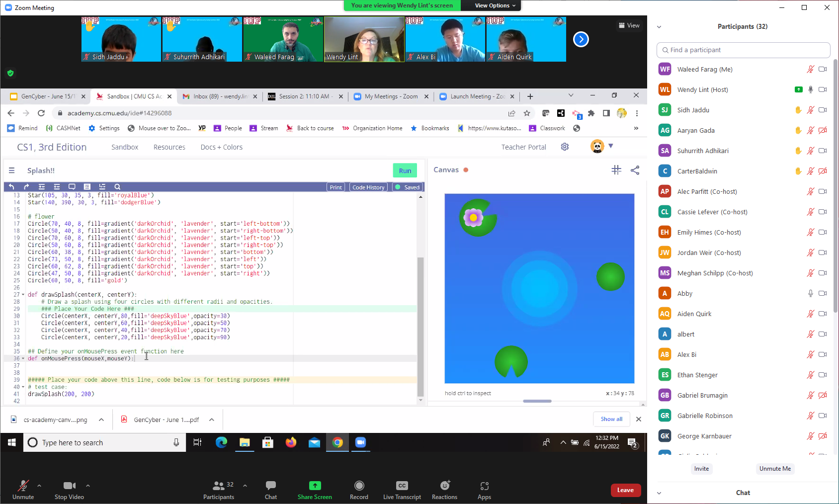Click the editor toolbar icon left of search
Image resolution: width=839 pixels, height=504 pixels.
click(x=102, y=187)
